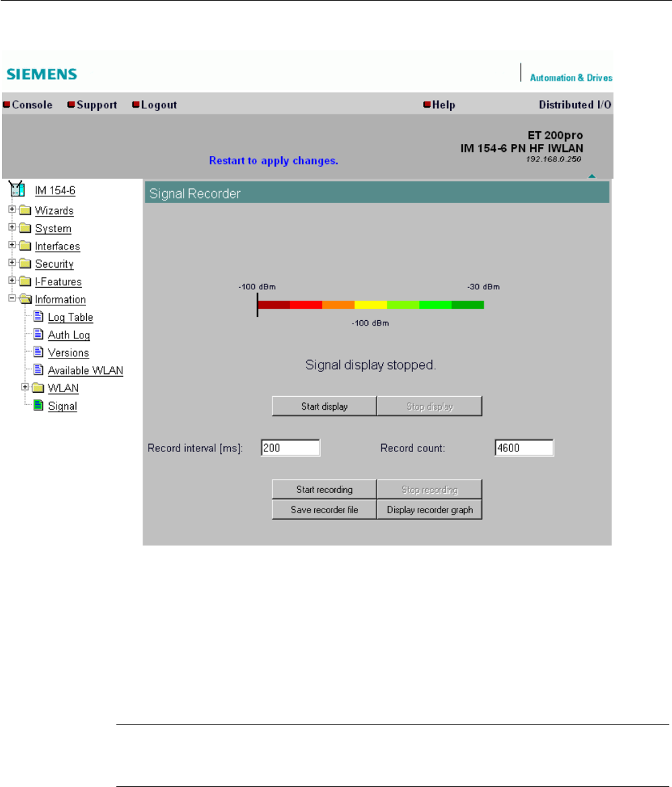This screenshot has height=787, width=672.
Task: Click the small collapse-header triangle arrow
Action: coord(592,176)
